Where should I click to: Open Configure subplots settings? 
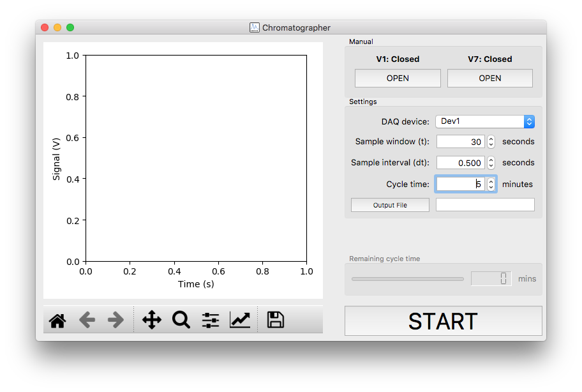tap(211, 320)
